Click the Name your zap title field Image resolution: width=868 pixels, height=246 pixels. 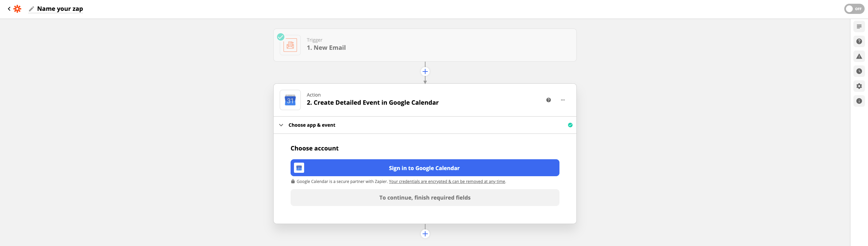pyautogui.click(x=60, y=9)
